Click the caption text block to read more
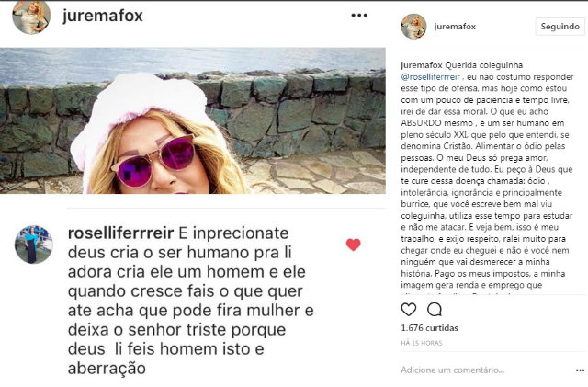Viewport: 588px width, 387px height. point(488,176)
